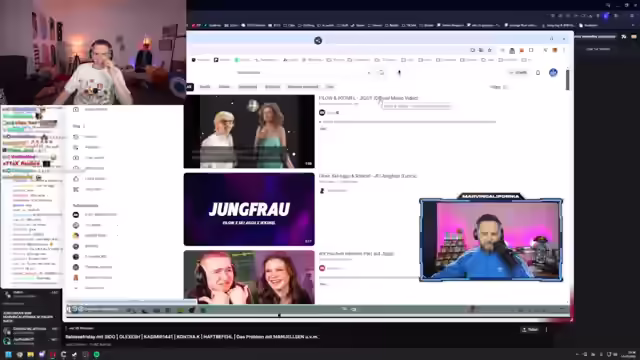
Task: Click the YouTube search input field
Action: (302, 73)
